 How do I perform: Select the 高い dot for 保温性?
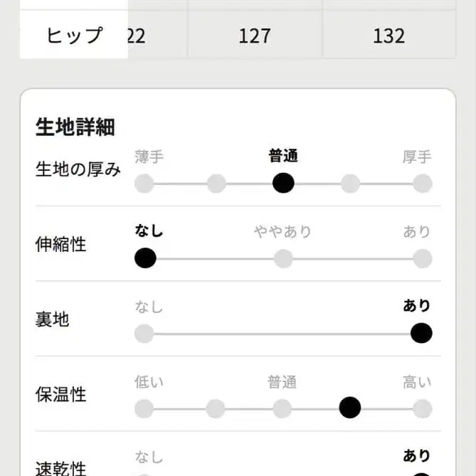coord(423,408)
